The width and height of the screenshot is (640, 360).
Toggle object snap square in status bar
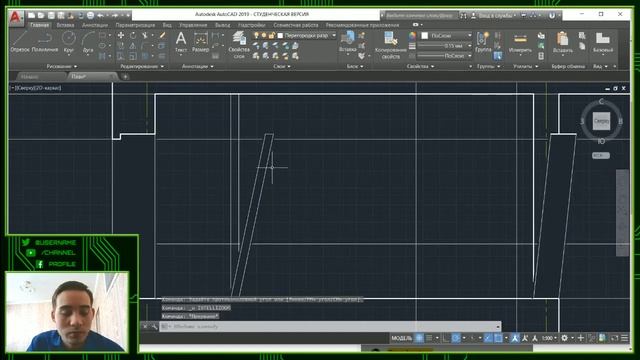tap(498, 338)
